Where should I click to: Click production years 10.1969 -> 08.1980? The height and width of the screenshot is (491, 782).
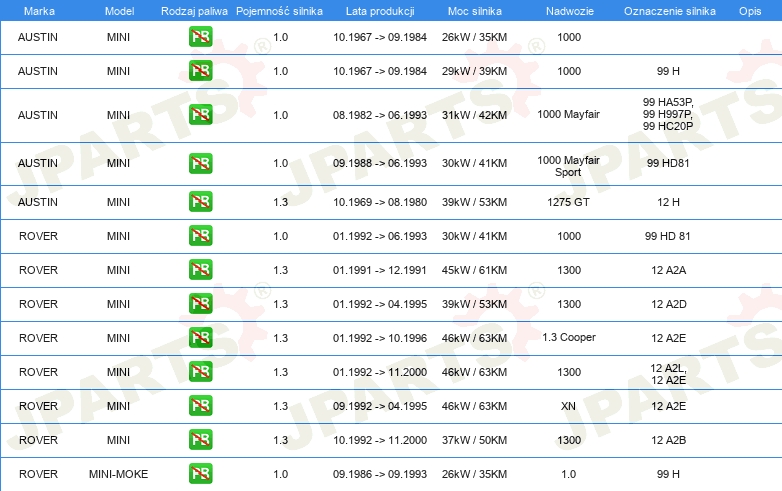[x=380, y=202]
